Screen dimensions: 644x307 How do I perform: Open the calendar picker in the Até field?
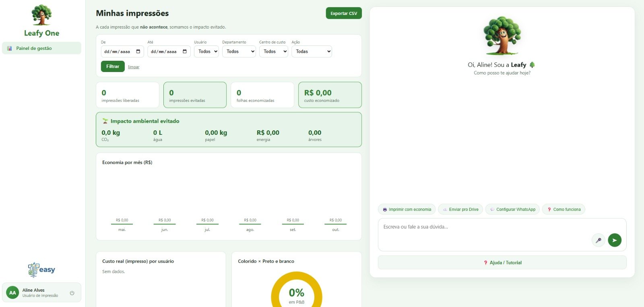[185, 52]
